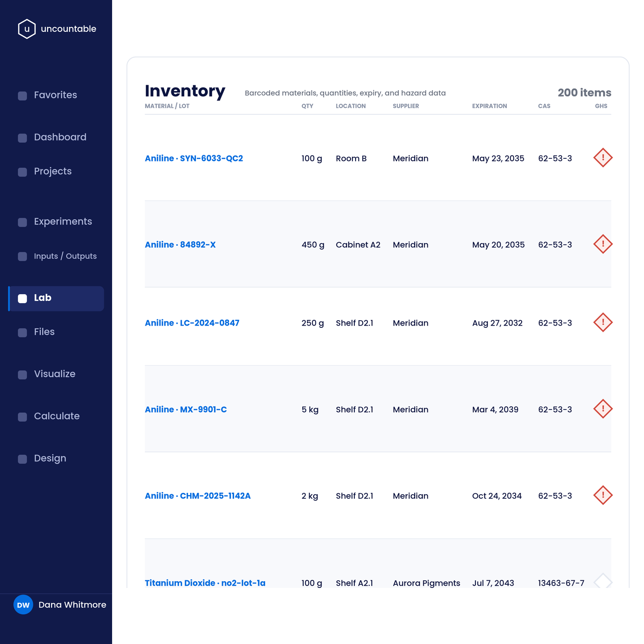Click the 'May 23, 2035' expiration date
Viewport: 644px width, 644px height.
click(498, 158)
